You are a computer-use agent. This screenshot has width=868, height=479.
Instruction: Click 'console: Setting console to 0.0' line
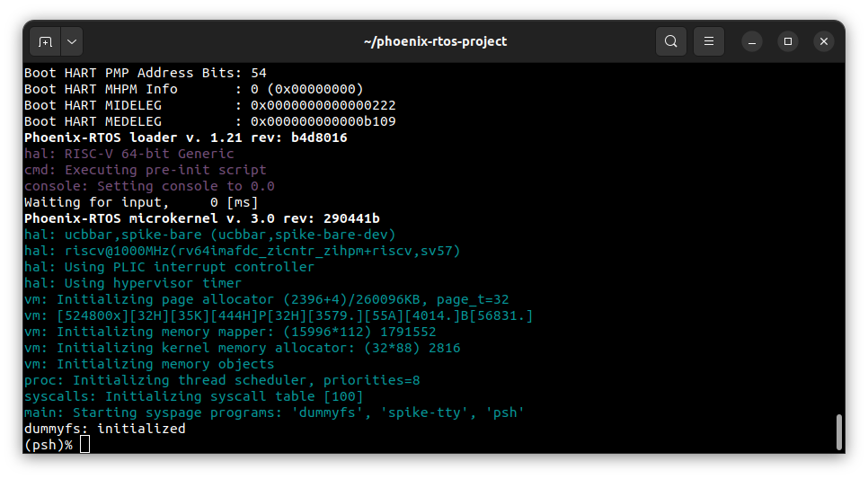click(149, 186)
